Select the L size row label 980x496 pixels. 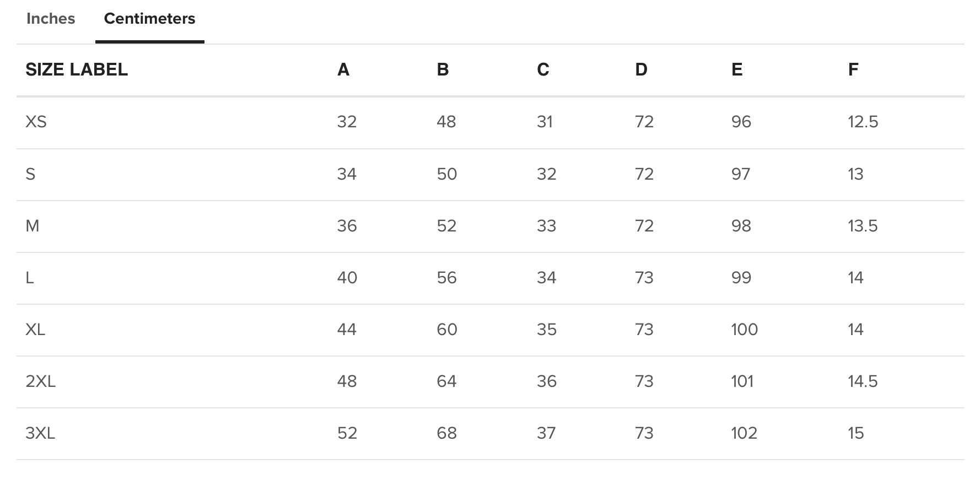point(30,278)
